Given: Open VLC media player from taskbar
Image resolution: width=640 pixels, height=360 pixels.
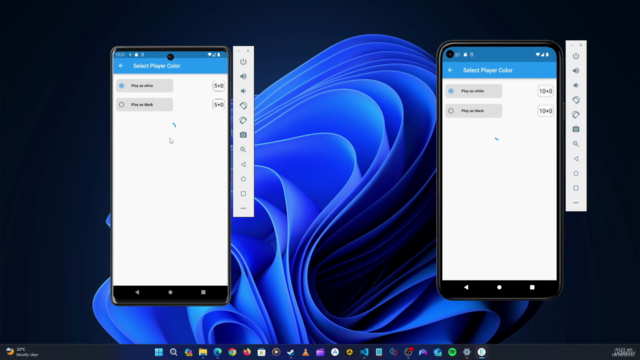Looking at the screenshot, I should coord(305,352).
